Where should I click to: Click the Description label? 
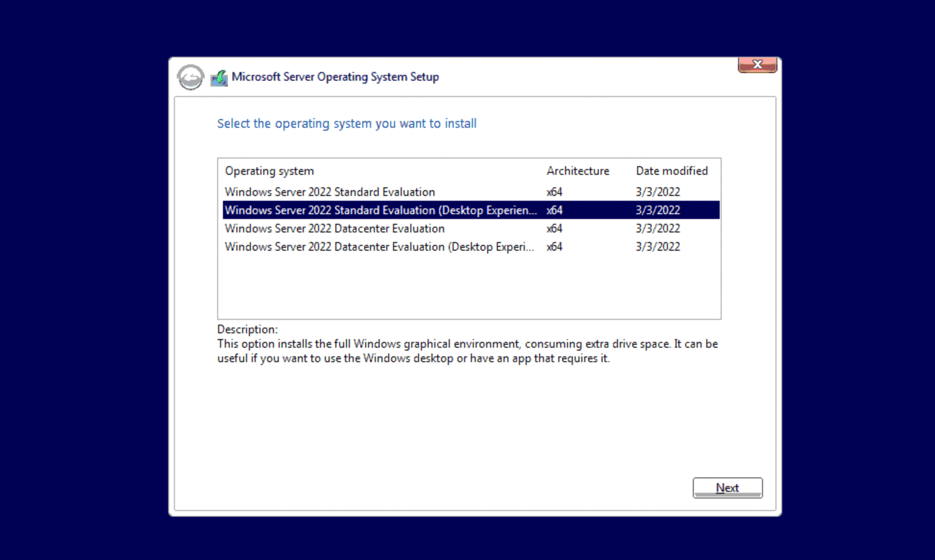point(247,329)
